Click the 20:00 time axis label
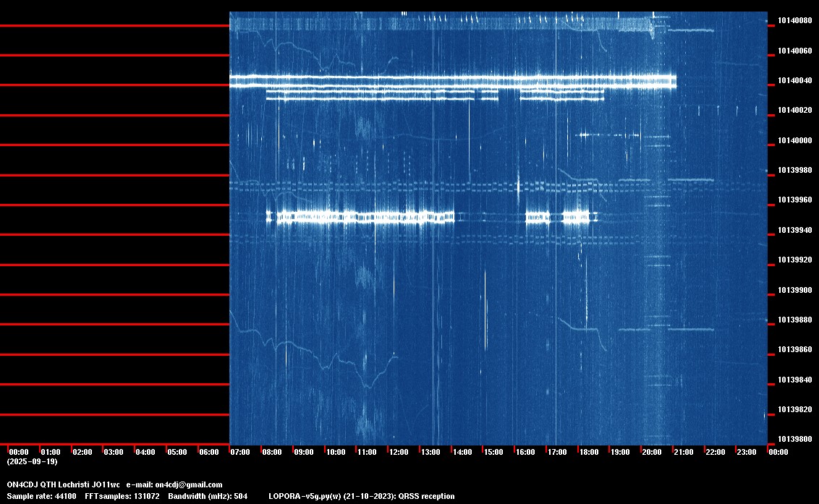 (x=651, y=452)
